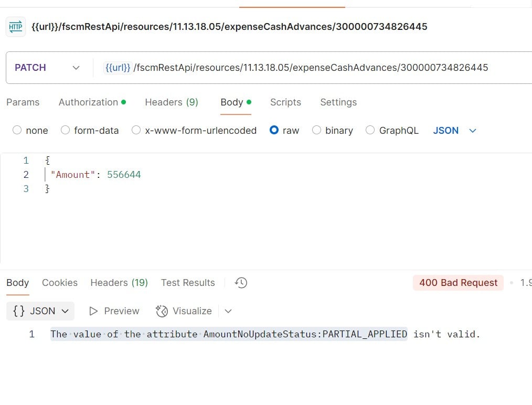Open the PATCH method dropdown

(x=76, y=67)
